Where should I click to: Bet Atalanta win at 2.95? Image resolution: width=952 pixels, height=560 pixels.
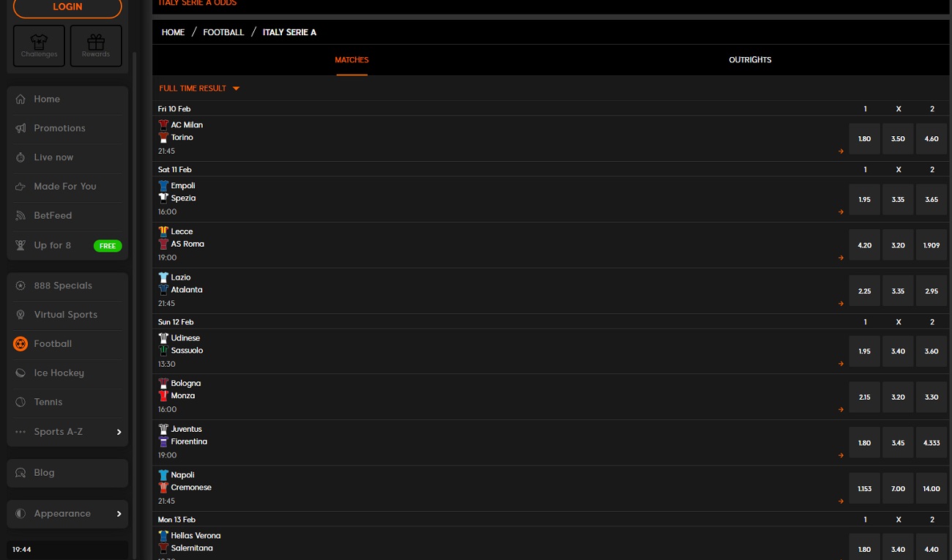tap(931, 291)
